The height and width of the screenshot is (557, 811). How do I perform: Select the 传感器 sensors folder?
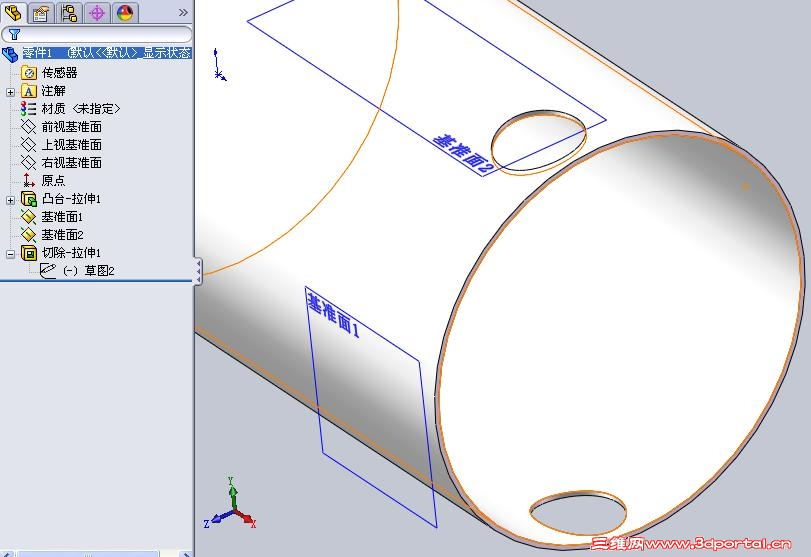click(x=59, y=73)
